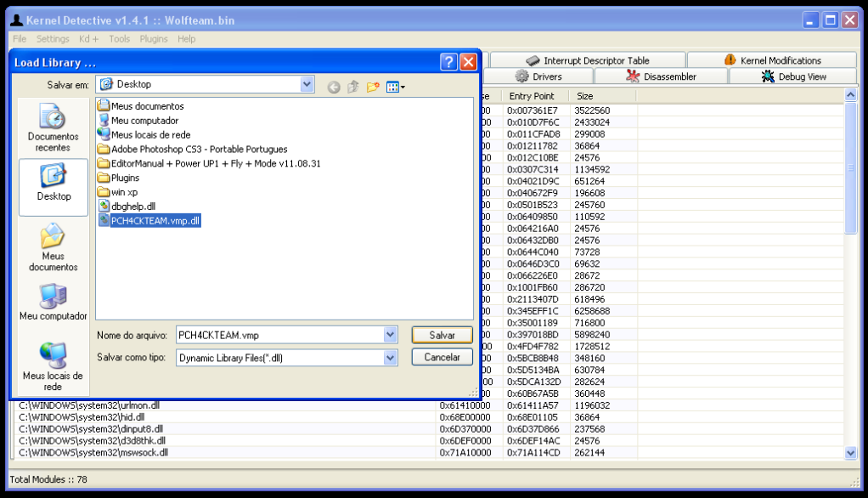The width and height of the screenshot is (868, 498).
Task: Switch to the Kernel Modifications tab
Action: point(771,60)
